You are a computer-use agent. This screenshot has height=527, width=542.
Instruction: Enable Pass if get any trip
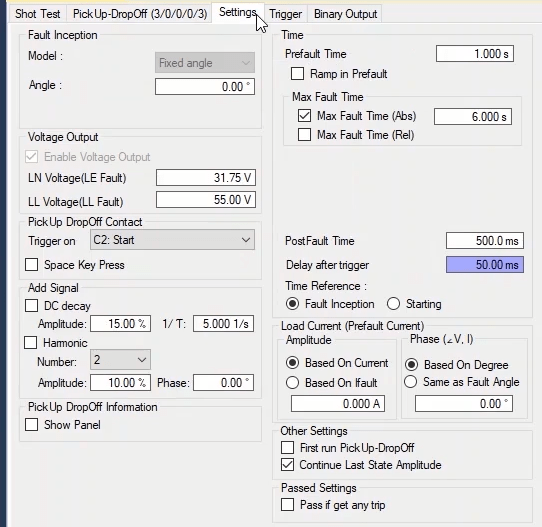(x=288, y=505)
